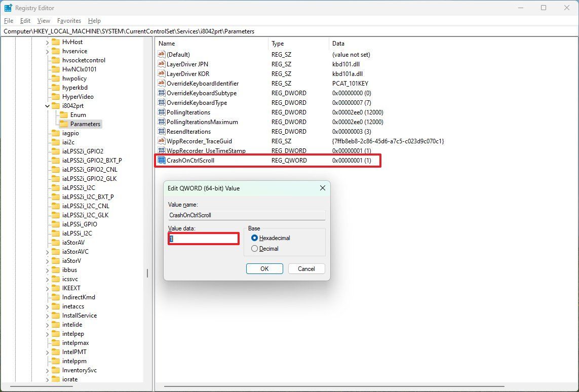Click the PollingIterationsMaximum DWORD icon
Viewport: 579px width, 392px height.
(x=162, y=122)
